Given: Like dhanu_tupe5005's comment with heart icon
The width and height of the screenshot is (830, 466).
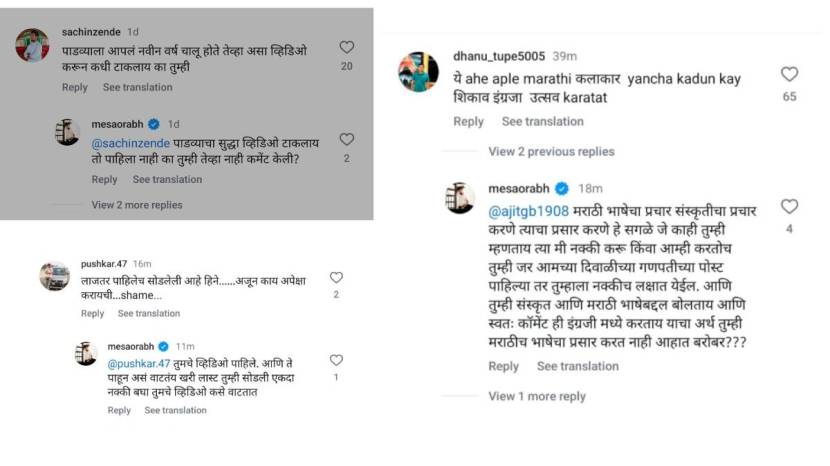Looking at the screenshot, I should coord(789,74).
